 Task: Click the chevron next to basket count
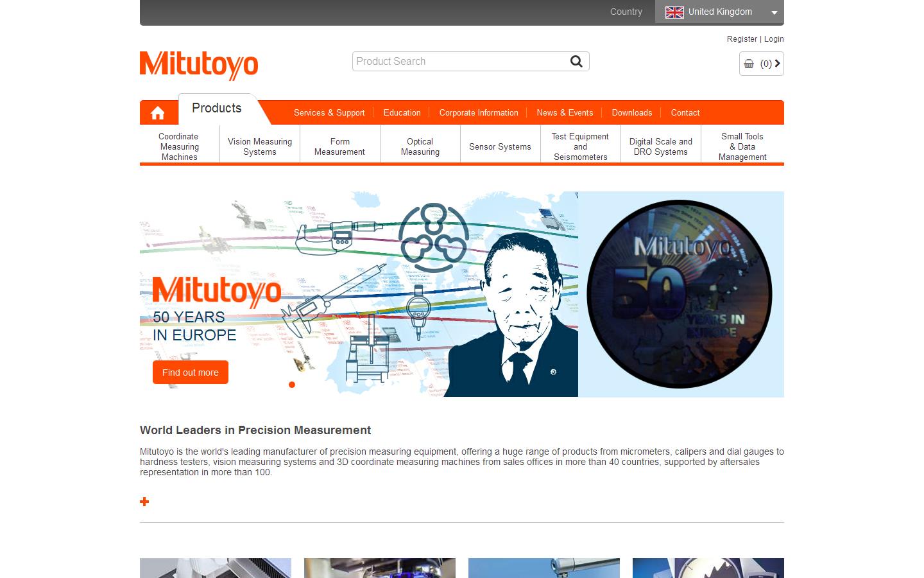pyautogui.click(x=777, y=64)
